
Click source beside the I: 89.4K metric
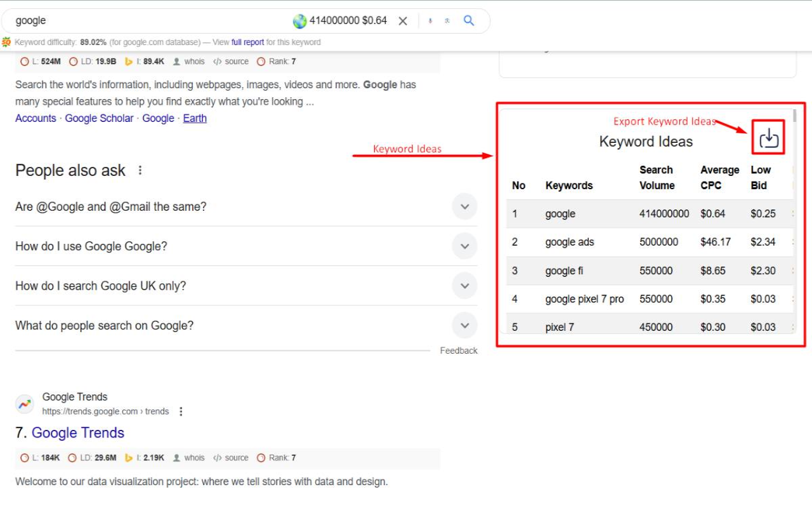(x=231, y=62)
